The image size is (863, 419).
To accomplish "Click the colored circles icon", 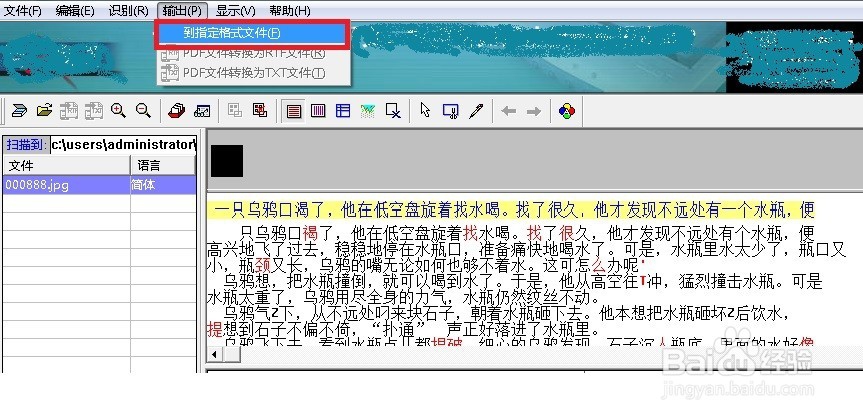I will (x=566, y=111).
